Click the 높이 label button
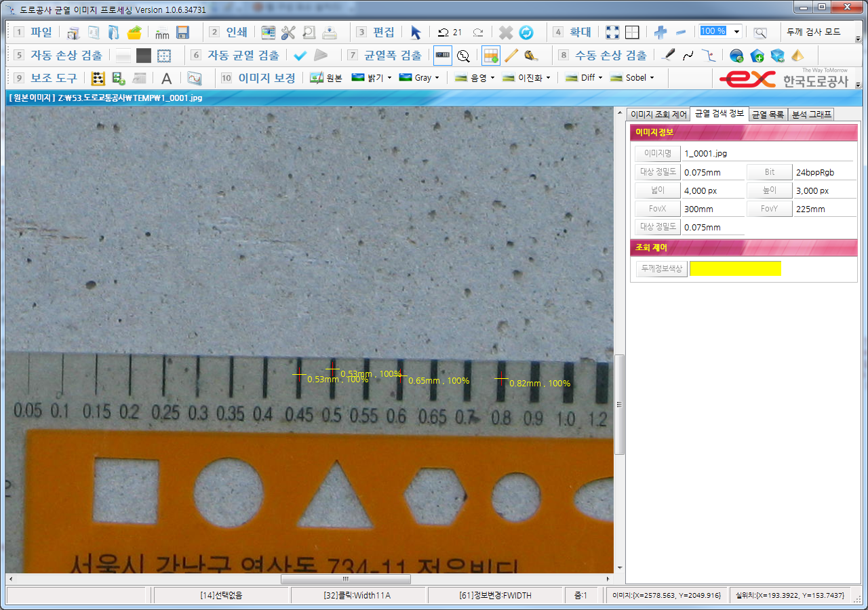 770,190
